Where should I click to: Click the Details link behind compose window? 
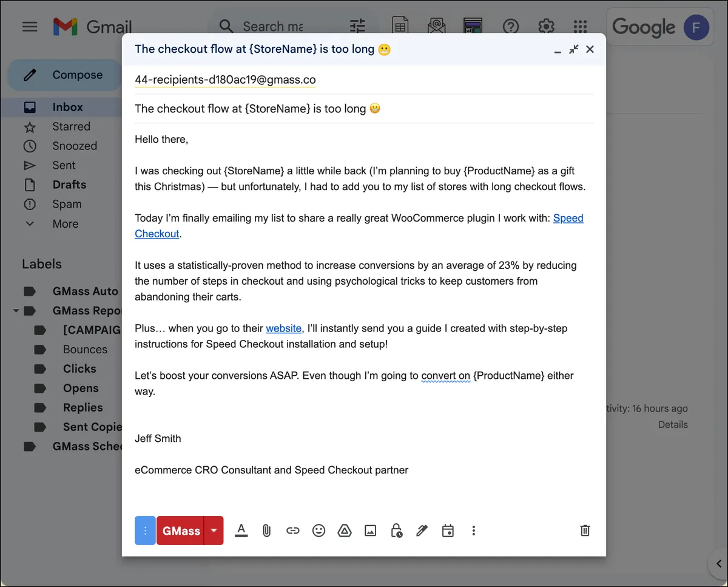click(673, 424)
